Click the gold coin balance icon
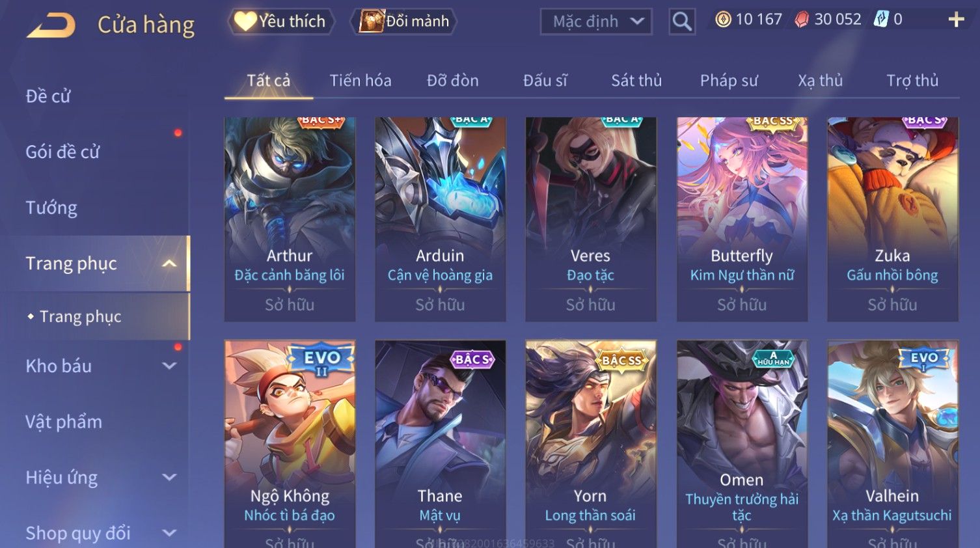The image size is (980, 548). [x=723, y=20]
